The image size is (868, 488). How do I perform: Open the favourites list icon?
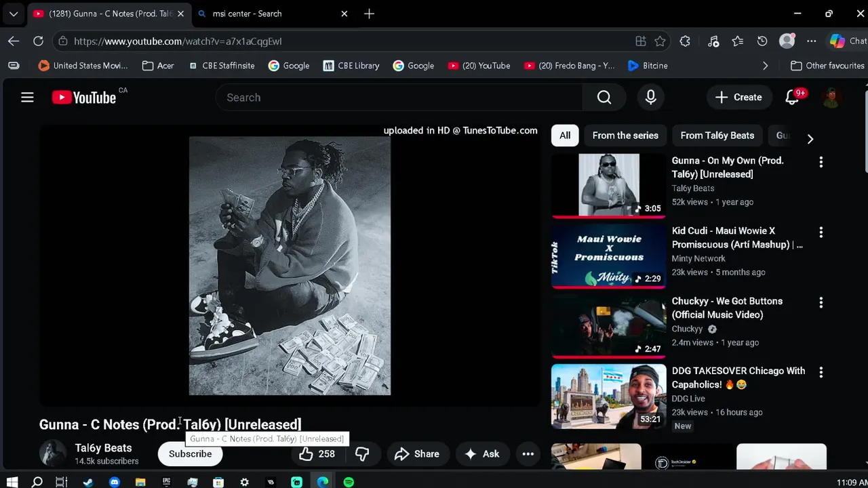coord(738,41)
